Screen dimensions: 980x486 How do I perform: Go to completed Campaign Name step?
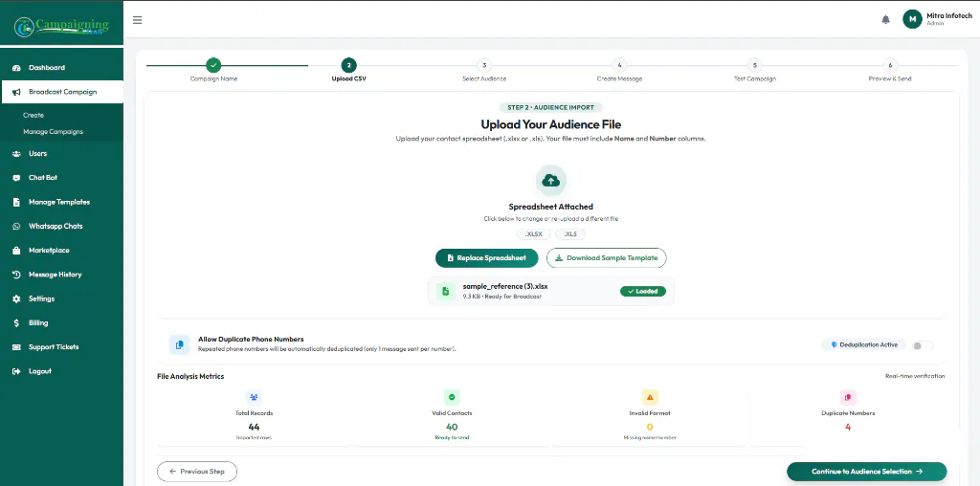213,65
